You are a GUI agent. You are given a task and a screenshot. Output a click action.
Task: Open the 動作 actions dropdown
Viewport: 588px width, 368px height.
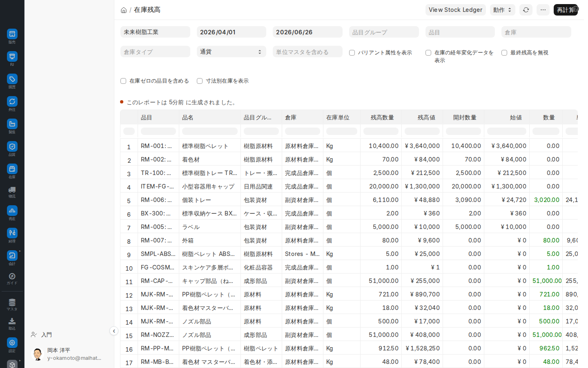pyautogui.click(x=502, y=10)
